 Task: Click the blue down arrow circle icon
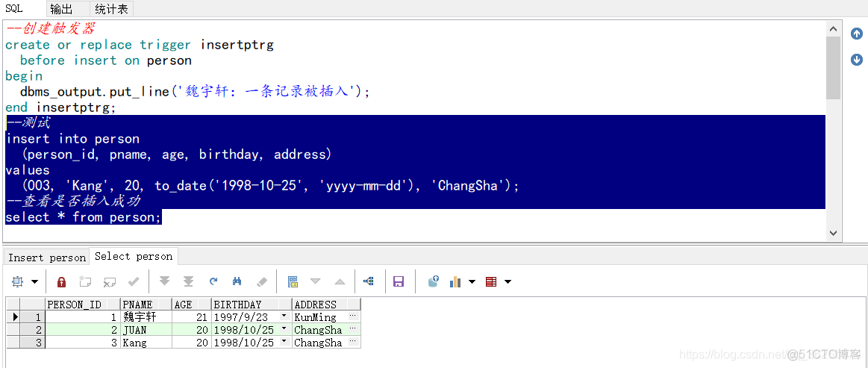pyautogui.click(x=856, y=59)
